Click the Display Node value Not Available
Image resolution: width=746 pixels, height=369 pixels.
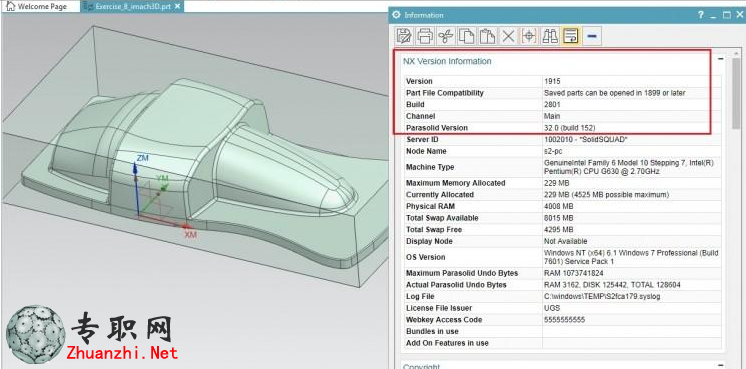566,241
